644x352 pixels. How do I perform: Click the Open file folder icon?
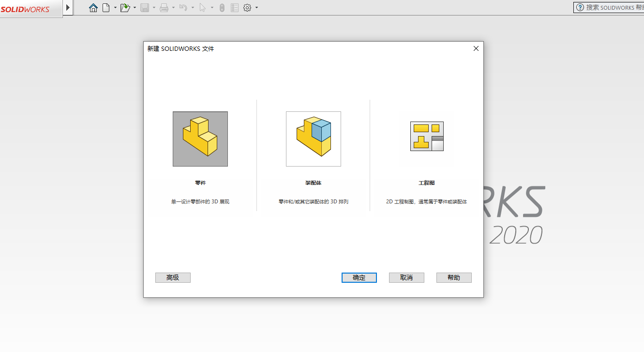(125, 8)
